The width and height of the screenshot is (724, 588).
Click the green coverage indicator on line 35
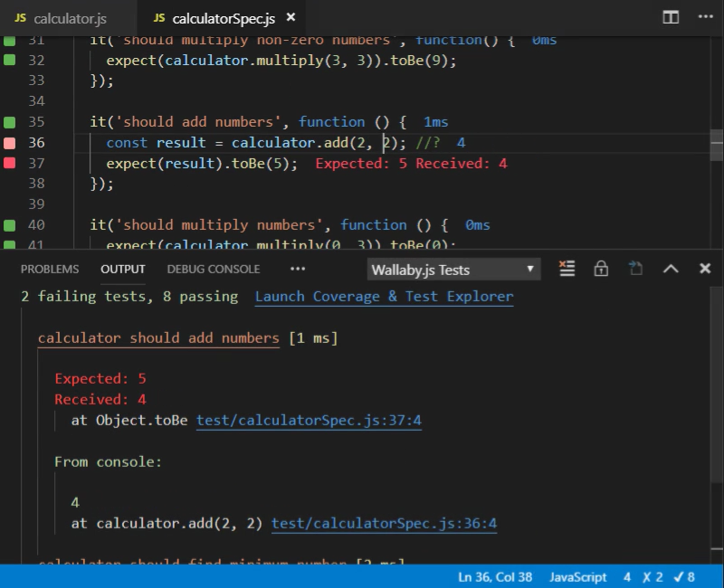tap(10, 122)
